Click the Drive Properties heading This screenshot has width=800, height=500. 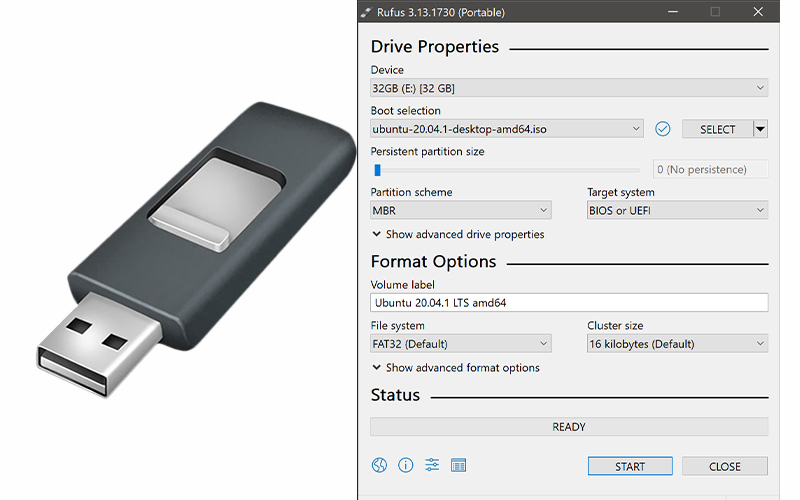click(x=435, y=46)
